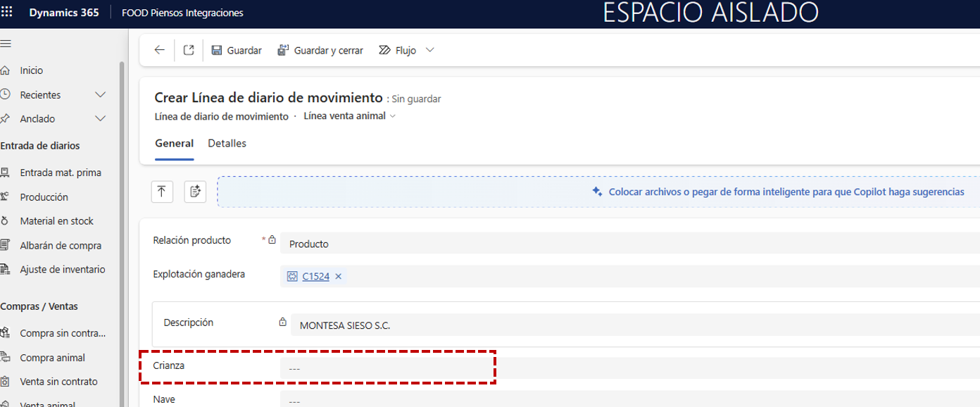Viewport: 980px width, 407px height.
Task: Switch to the Detalles tab
Action: coord(227,144)
